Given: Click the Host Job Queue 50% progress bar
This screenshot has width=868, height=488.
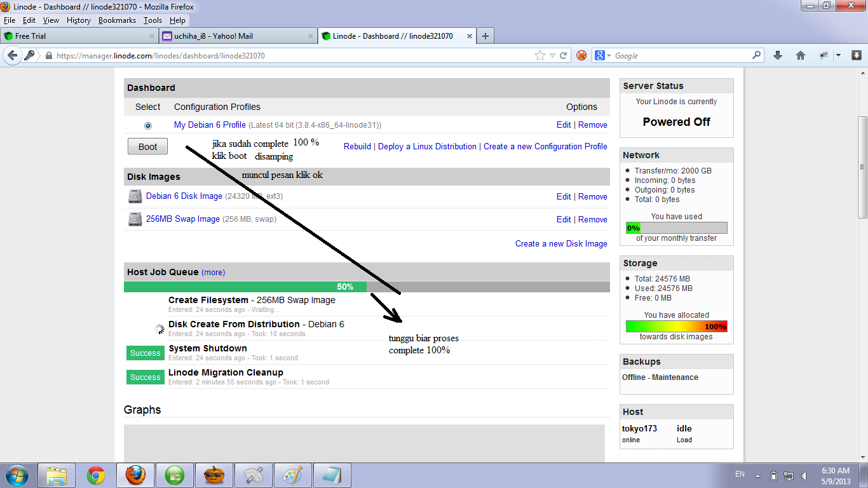Looking at the screenshot, I should pyautogui.click(x=366, y=287).
